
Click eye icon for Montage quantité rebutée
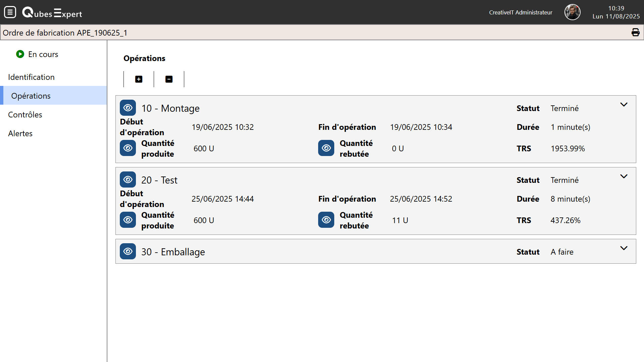point(326,148)
